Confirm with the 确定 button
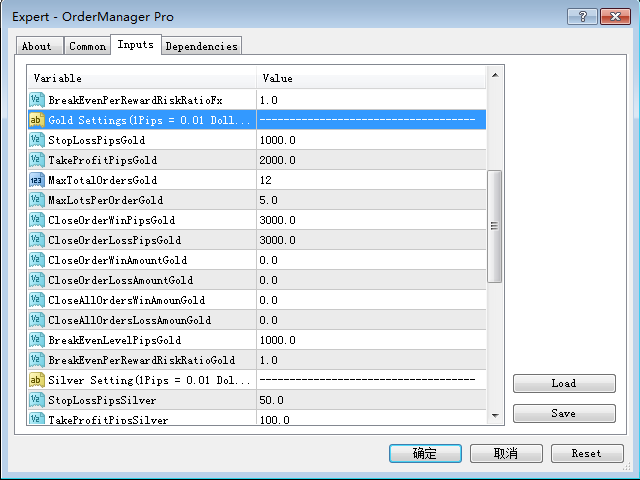The width and height of the screenshot is (640, 480). 425,453
